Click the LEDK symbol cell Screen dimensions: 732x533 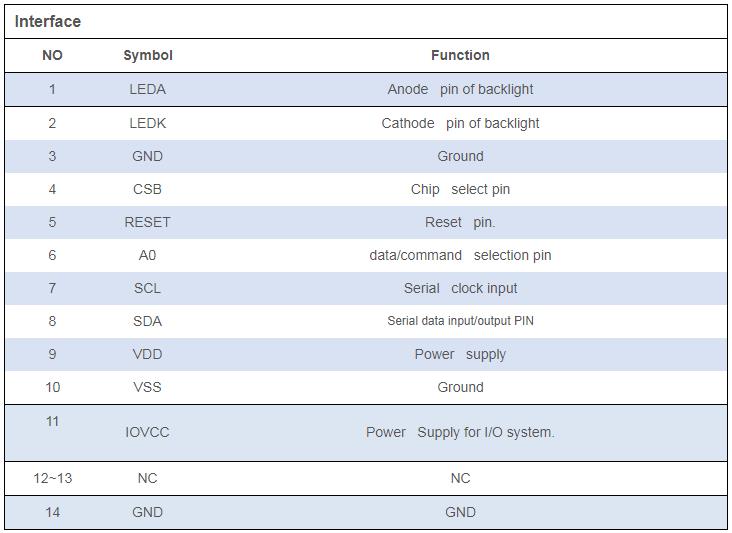148,123
